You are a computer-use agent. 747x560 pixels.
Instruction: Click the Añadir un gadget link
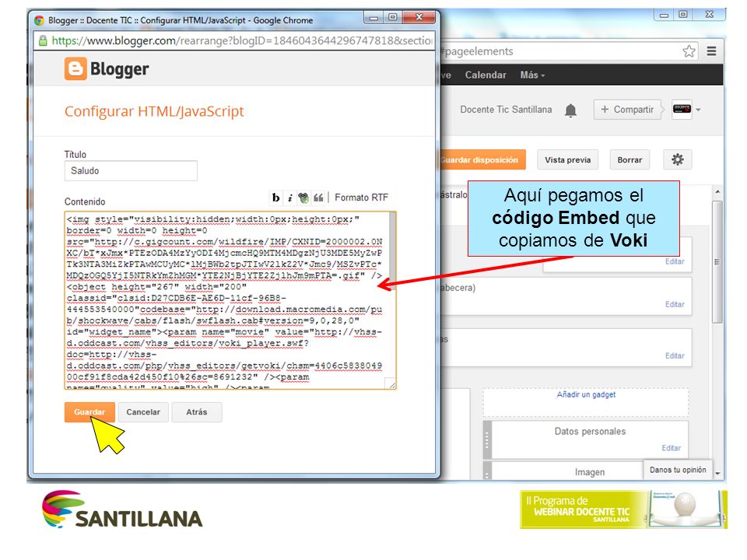click(586, 395)
